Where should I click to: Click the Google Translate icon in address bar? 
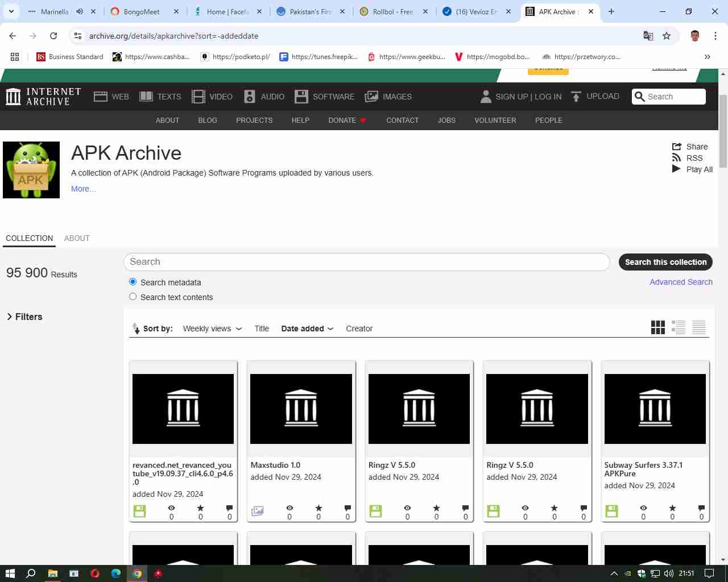648,36
